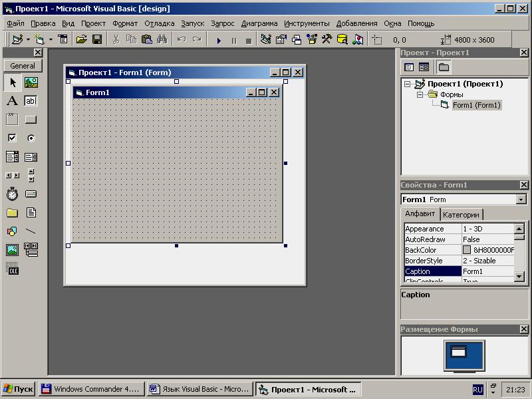The height and width of the screenshot is (399, 532).
Task: Click the Пуск start button
Action: pos(18,389)
